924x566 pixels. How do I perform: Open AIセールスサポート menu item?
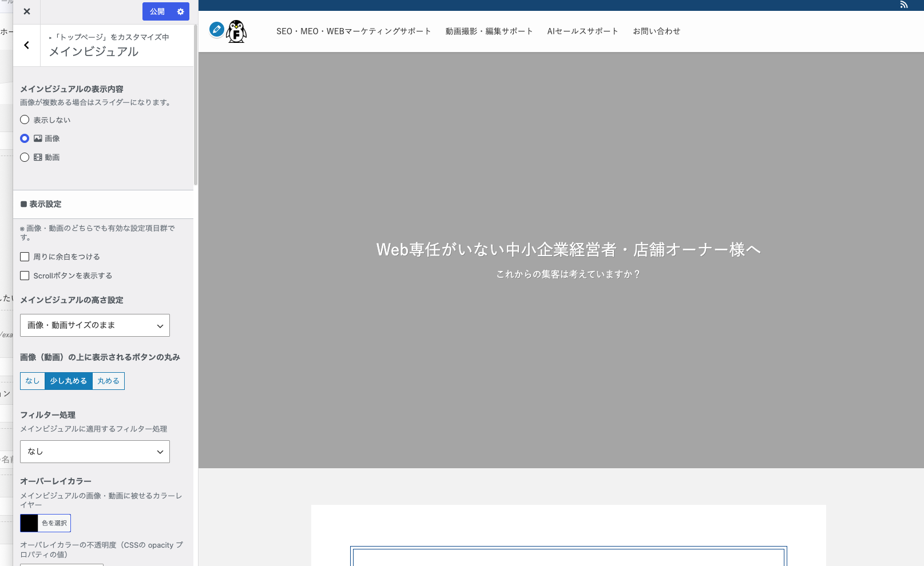coord(582,31)
